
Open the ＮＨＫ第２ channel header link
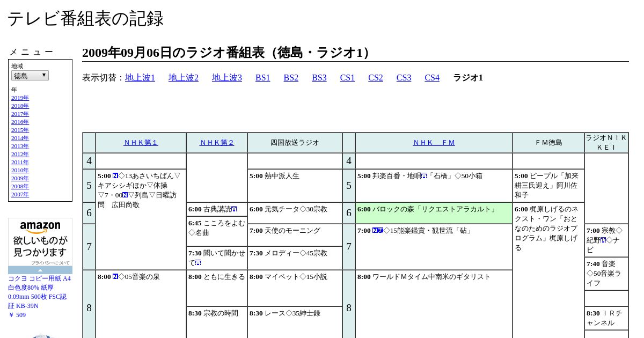pyautogui.click(x=217, y=143)
